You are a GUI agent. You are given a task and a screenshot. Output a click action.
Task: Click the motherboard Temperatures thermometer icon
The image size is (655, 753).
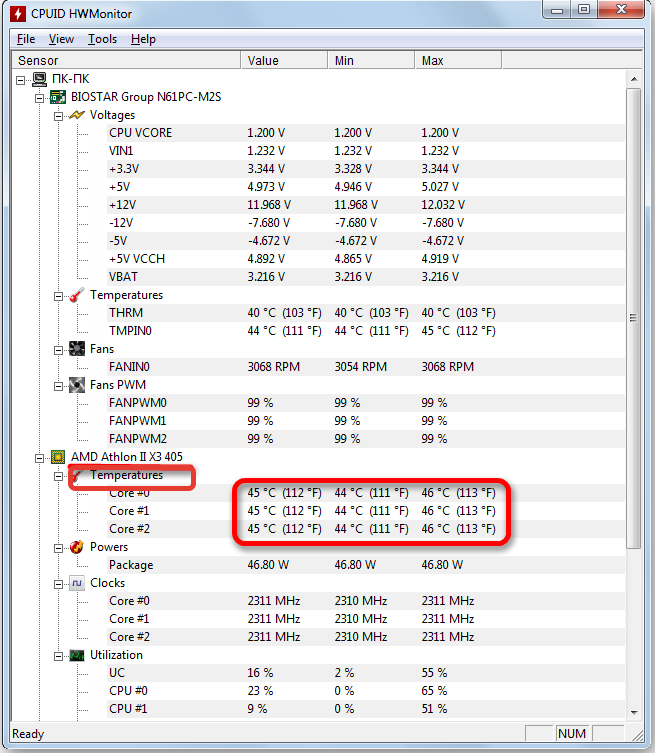[x=77, y=295]
